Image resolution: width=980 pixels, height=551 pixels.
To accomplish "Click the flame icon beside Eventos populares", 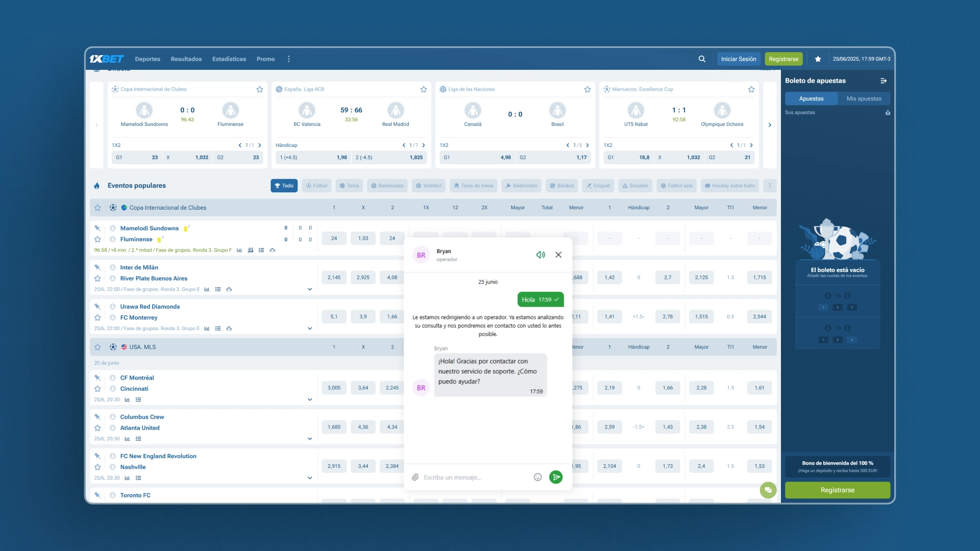I will (97, 186).
